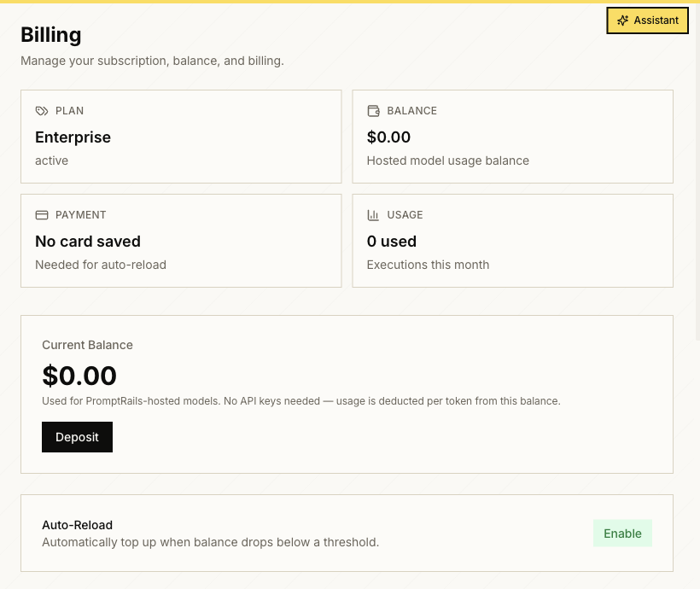
Task: Click the Balance wallet icon
Action: [x=373, y=111]
